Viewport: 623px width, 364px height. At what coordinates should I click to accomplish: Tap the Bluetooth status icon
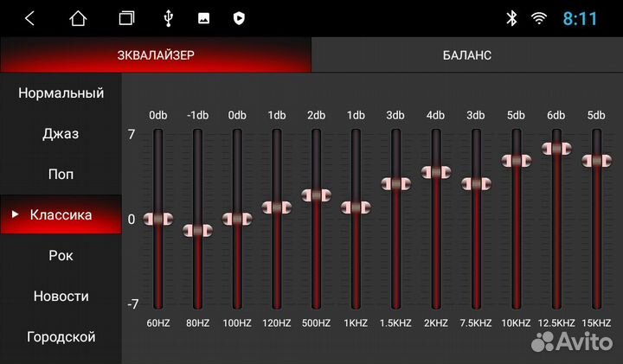pos(511,18)
